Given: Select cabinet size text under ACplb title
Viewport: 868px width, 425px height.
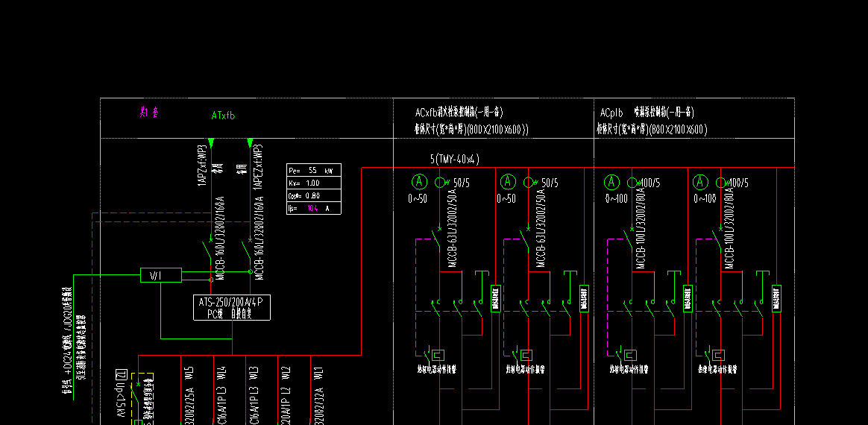Looking at the screenshot, I should (x=652, y=130).
